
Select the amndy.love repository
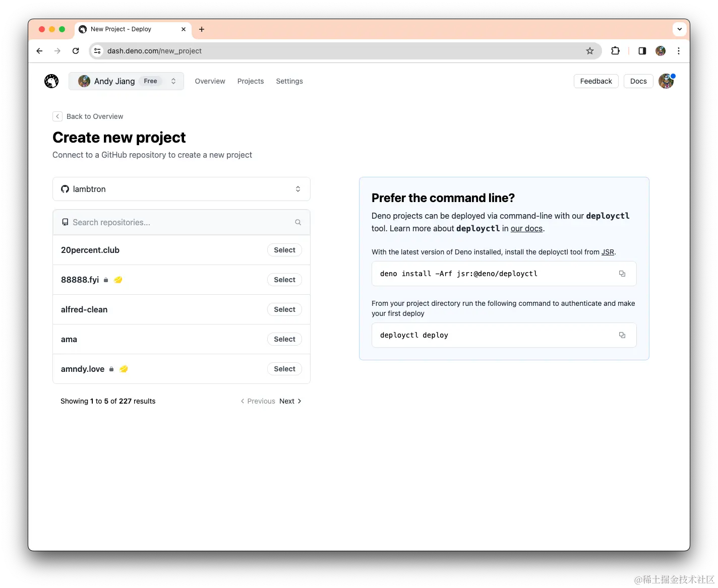(x=284, y=369)
